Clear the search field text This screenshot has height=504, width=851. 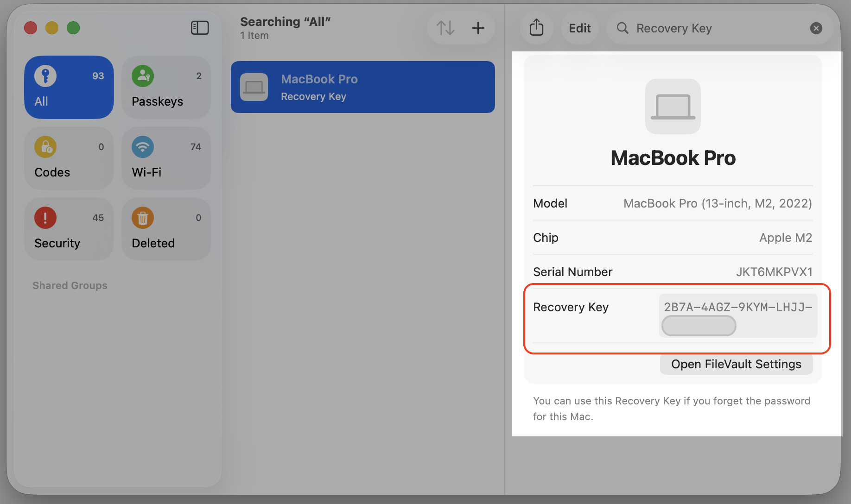coord(816,28)
